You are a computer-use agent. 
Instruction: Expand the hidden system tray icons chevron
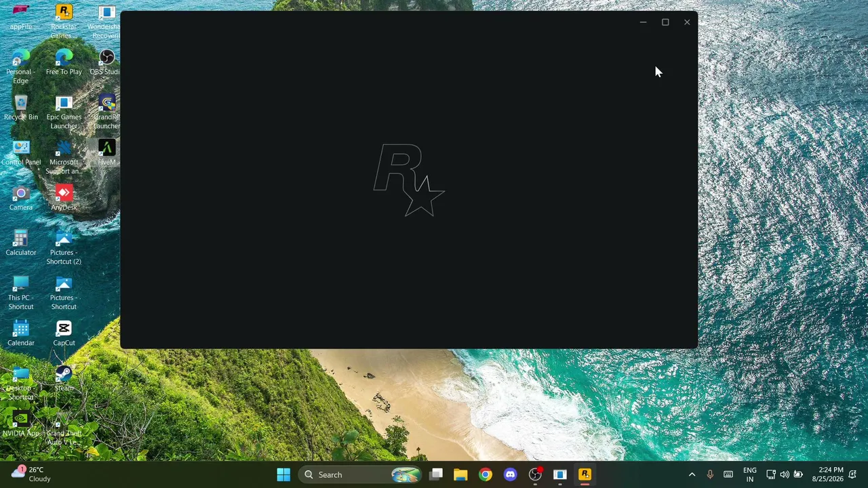(x=692, y=474)
